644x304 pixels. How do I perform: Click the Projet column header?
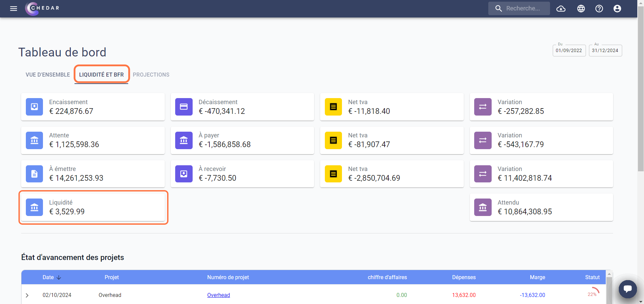click(112, 277)
